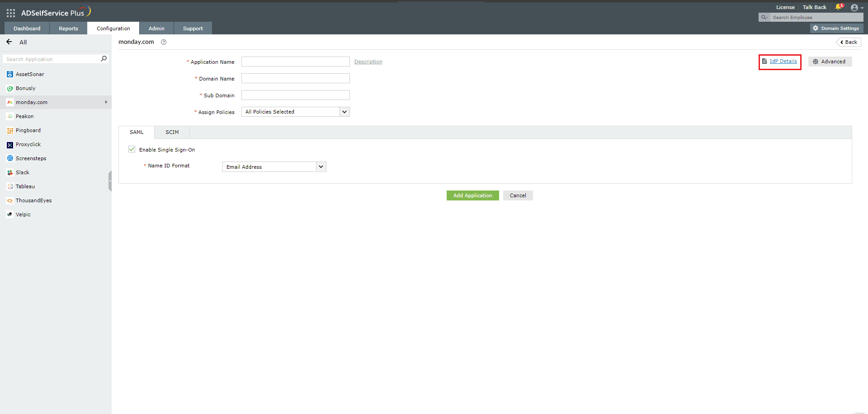Switch to the SCIM tab
This screenshot has height=414, width=868.
click(172, 132)
